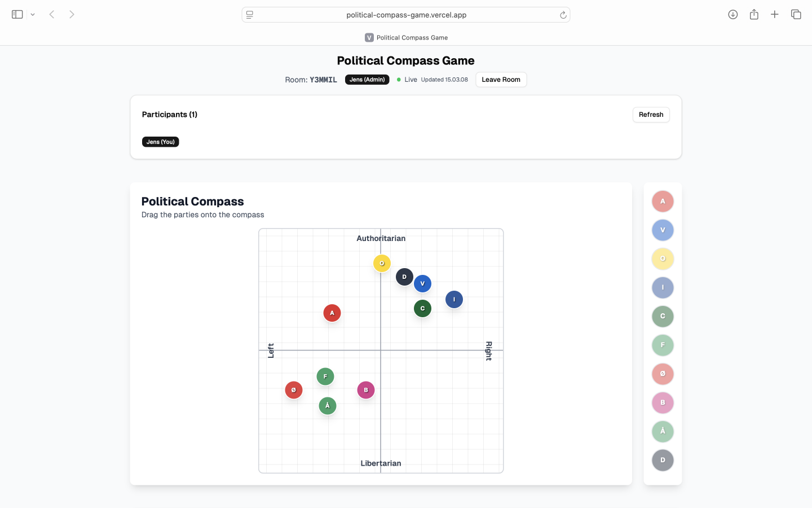Click the red A party token on compass
812x508 pixels.
(332, 313)
